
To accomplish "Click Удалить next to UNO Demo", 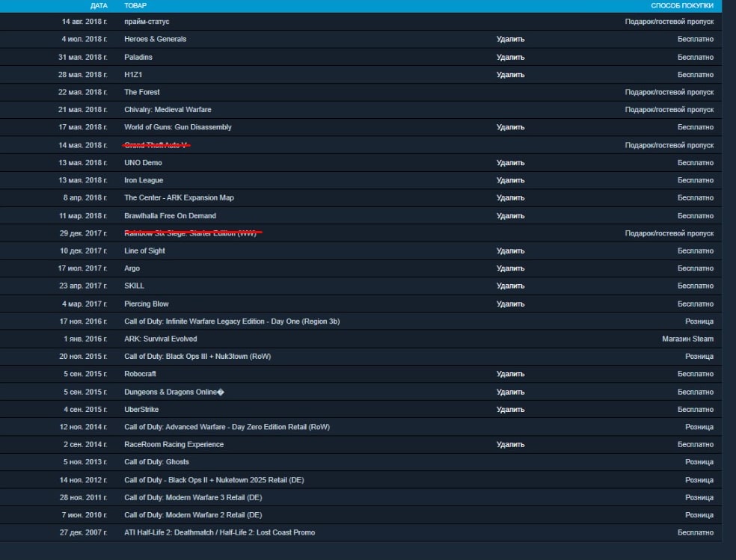I will [x=510, y=163].
